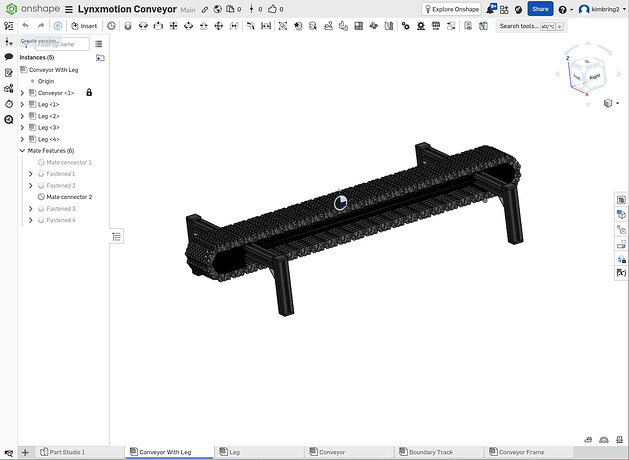Open the Help dropdown menu
This screenshot has width=629, height=460.
point(565,10)
